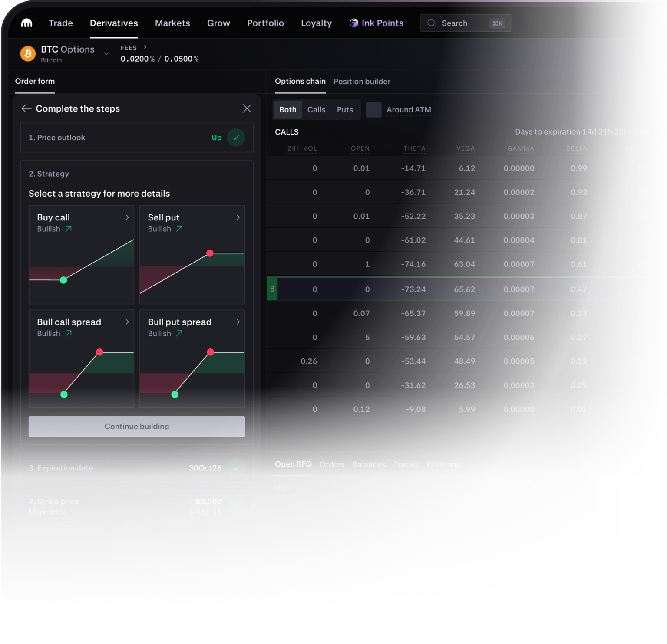Expand Sell put strategy details chevron
Viewport: 667px width, 644px height.
[x=238, y=217]
